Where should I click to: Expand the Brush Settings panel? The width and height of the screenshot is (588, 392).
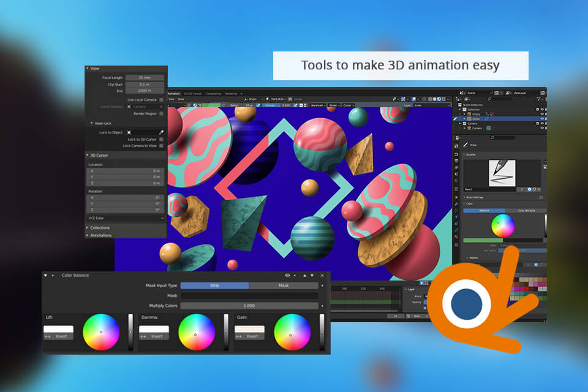pyautogui.click(x=475, y=197)
